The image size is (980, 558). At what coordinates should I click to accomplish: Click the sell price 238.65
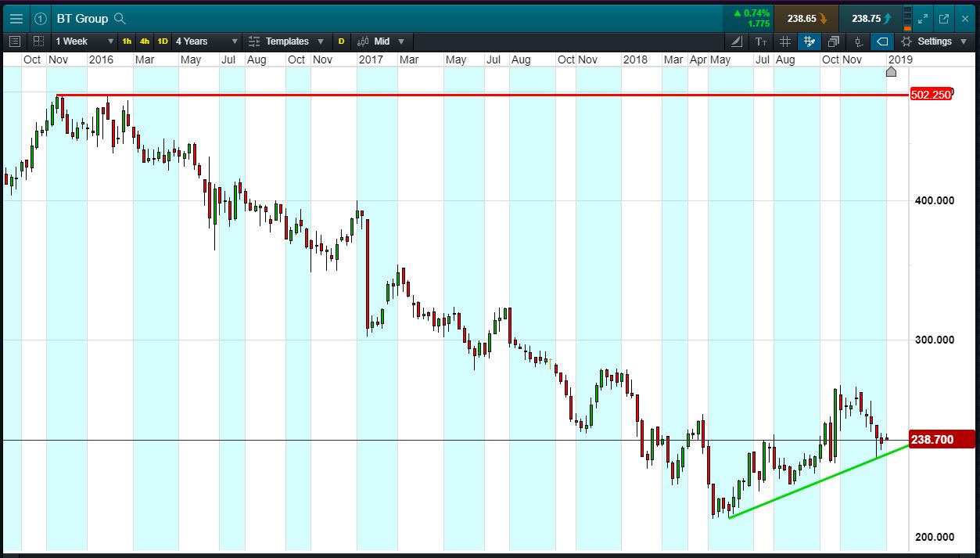pyautogui.click(x=806, y=18)
